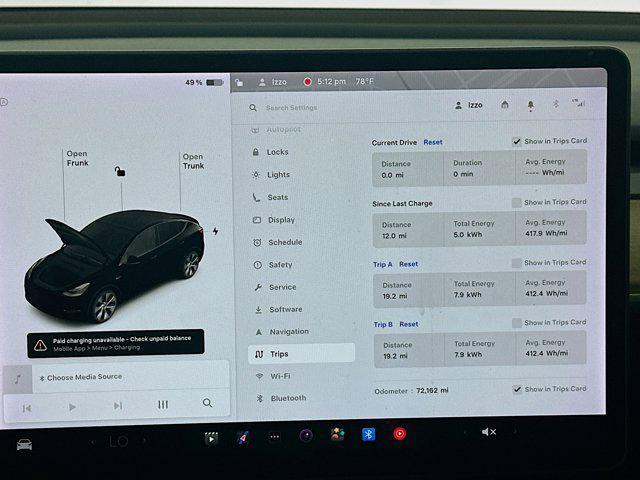Check Show in Trips Card for Trip B

coord(517,323)
